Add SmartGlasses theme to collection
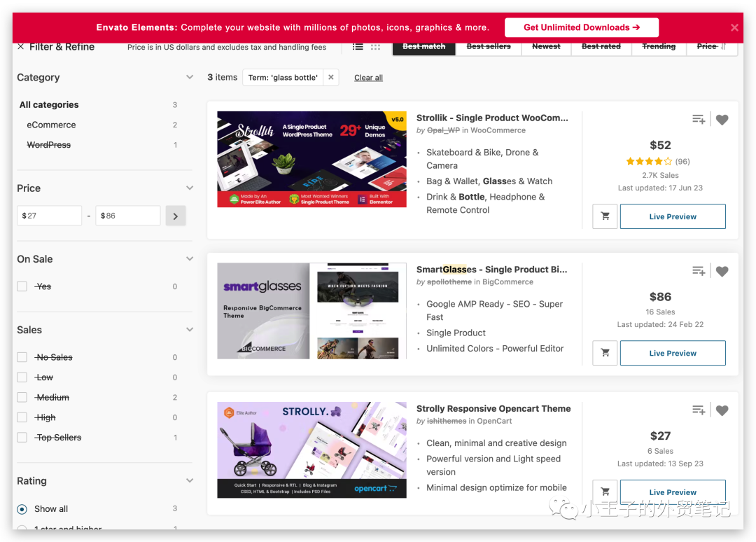 [699, 271]
